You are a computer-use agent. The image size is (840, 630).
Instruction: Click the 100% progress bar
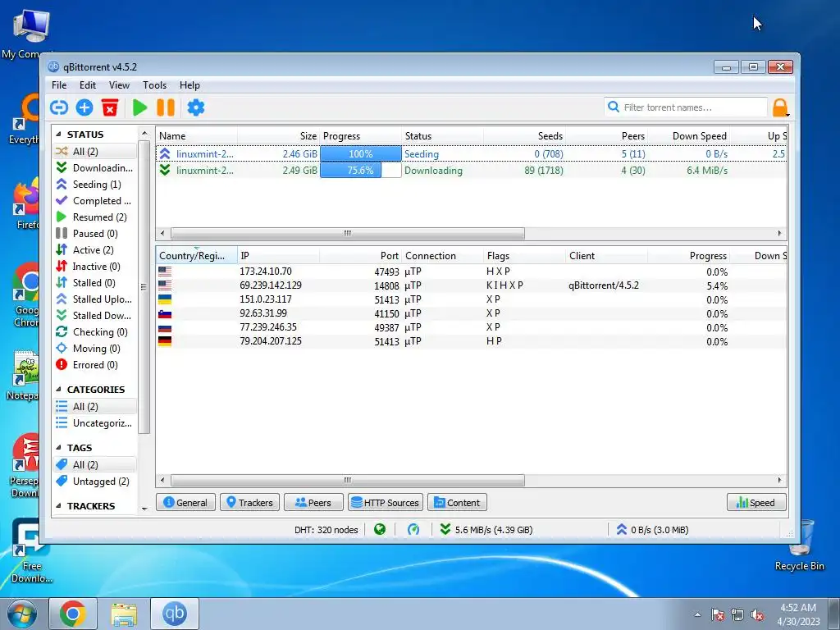361,153
